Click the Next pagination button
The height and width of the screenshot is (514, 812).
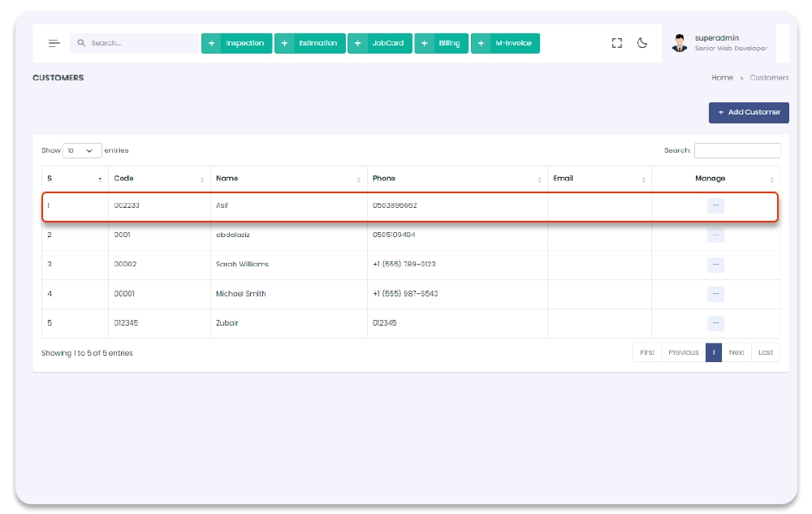coord(736,352)
